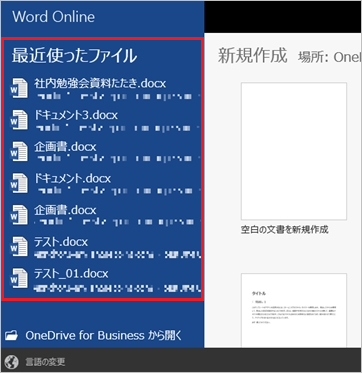
Task: Click the globe language icon
Action: pyautogui.click(x=12, y=361)
